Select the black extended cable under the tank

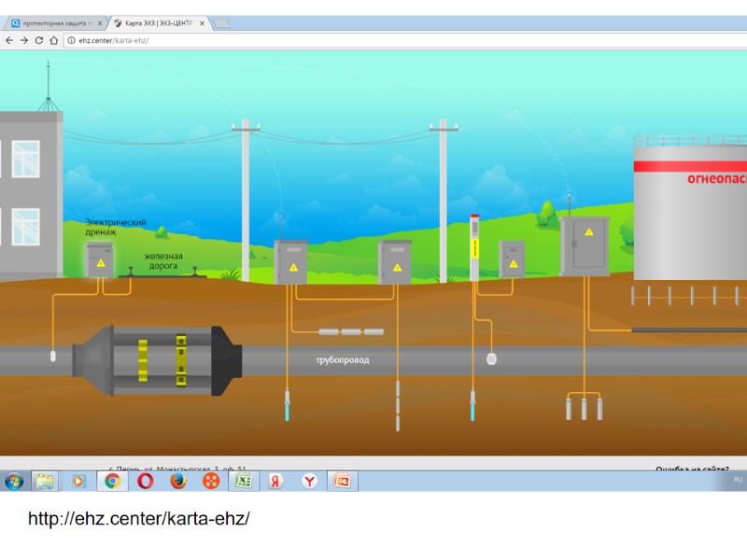pos(689,330)
